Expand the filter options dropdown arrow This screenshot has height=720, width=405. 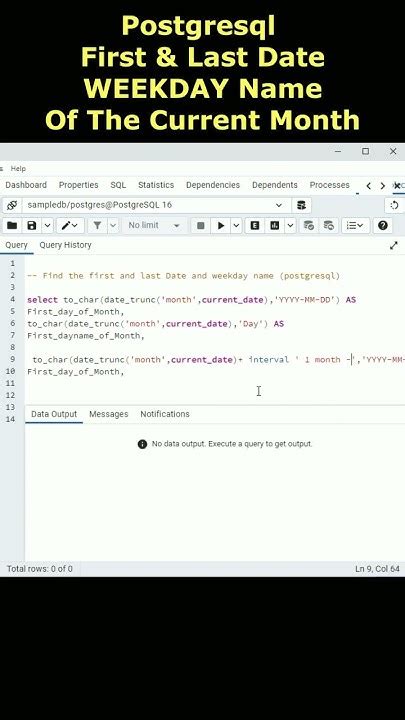113,225
